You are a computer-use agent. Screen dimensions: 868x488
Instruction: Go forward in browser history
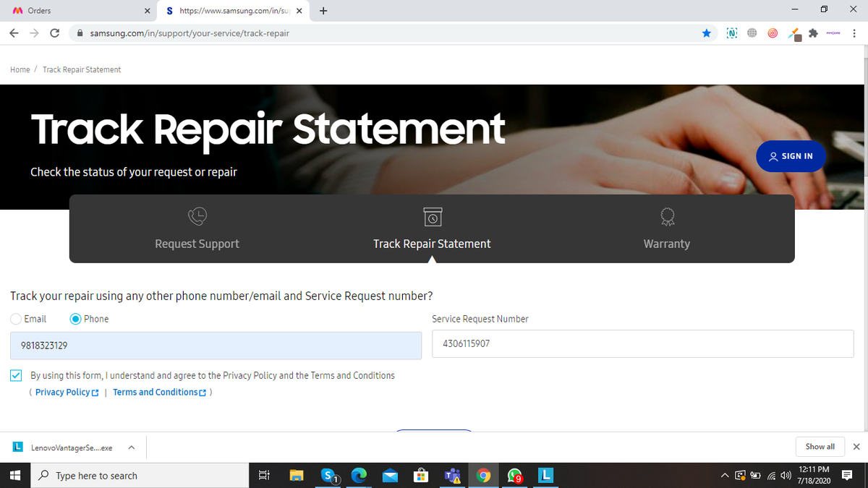click(x=35, y=33)
